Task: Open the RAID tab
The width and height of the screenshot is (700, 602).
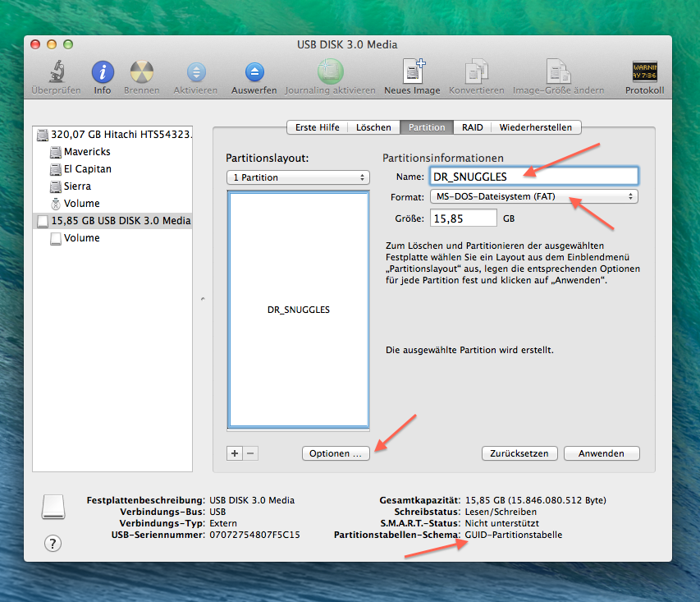Action: click(473, 127)
